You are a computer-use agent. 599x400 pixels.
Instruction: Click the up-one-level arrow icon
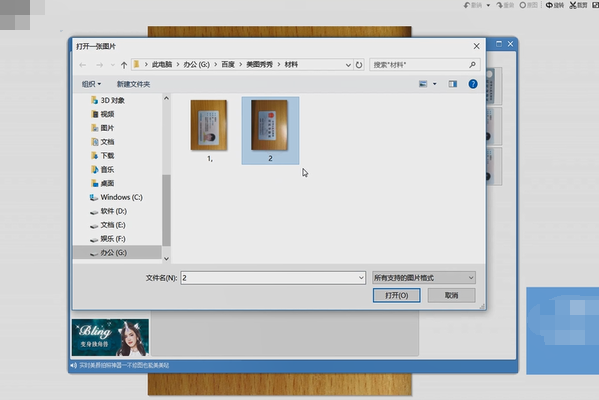pos(124,65)
